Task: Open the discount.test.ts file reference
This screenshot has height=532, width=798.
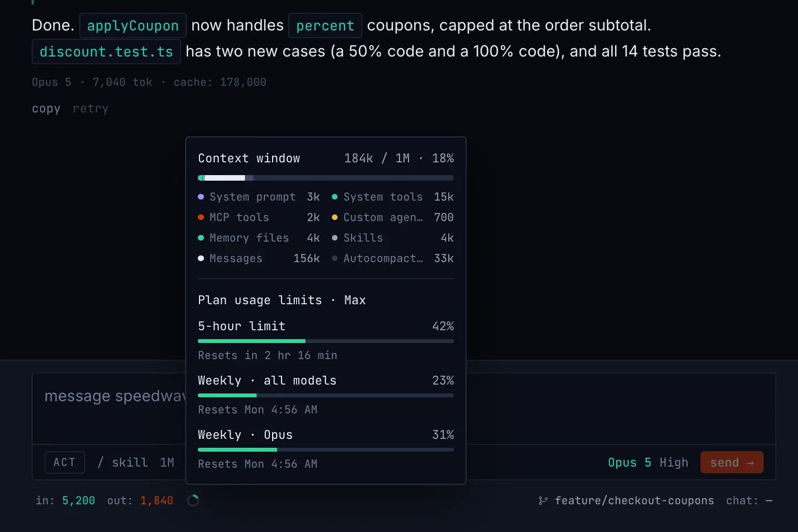Action: (x=106, y=52)
